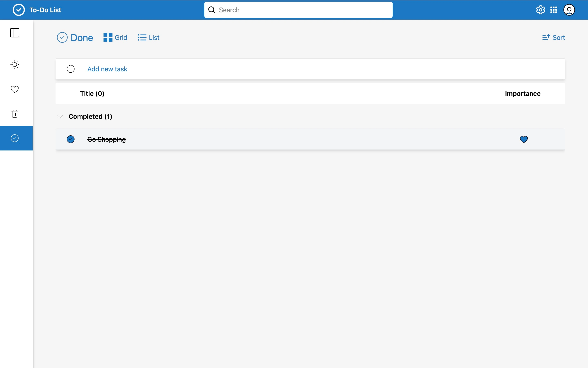Open the user account profile icon
Screen dimensions: 588x368
(569, 10)
